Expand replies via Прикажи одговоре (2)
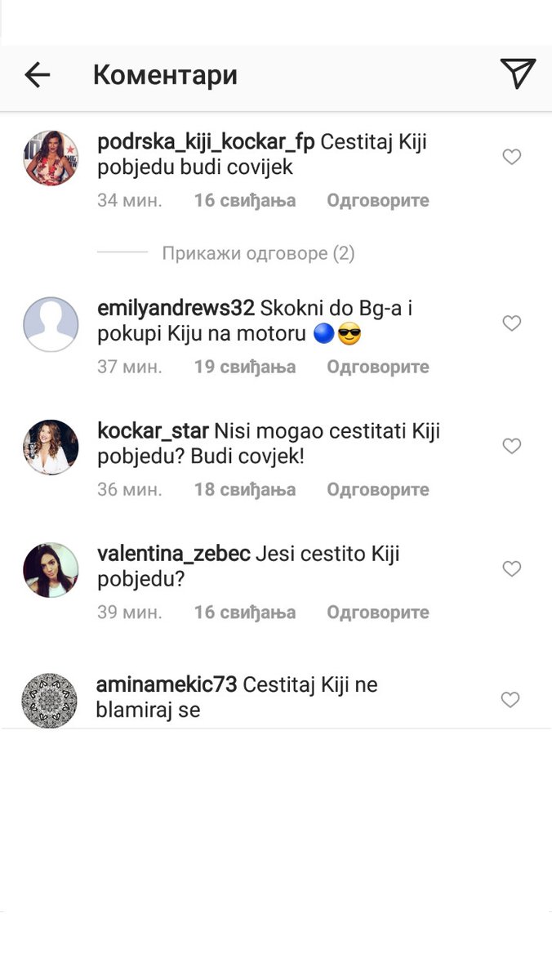Image resolution: width=552 pixels, height=980 pixels. coord(258,253)
